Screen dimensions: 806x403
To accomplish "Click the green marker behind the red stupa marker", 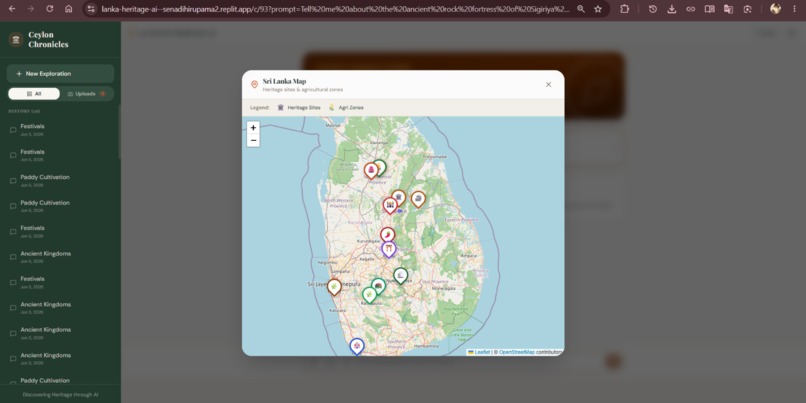I will 381,167.
